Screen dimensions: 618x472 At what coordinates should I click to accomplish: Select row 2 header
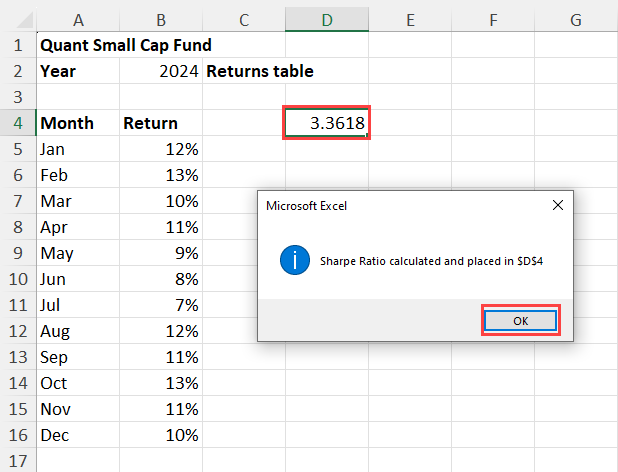[18, 71]
